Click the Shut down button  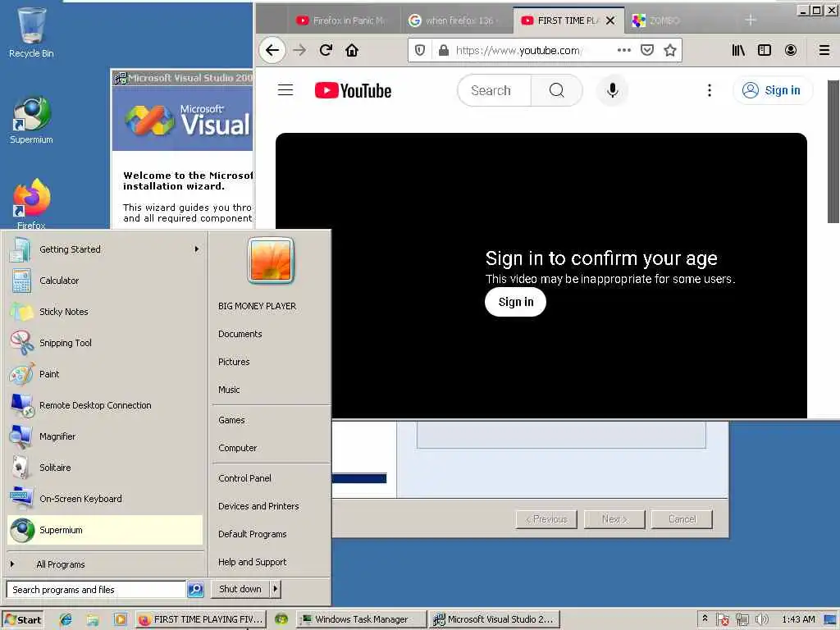(240, 589)
